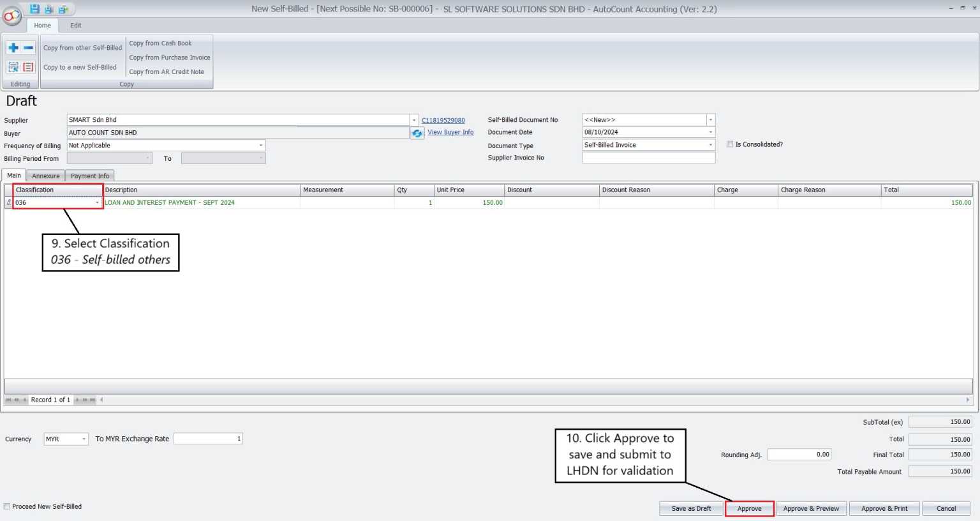Click the row edit indicator beside 036
The height and width of the screenshot is (521, 980).
pyautogui.click(x=8, y=202)
